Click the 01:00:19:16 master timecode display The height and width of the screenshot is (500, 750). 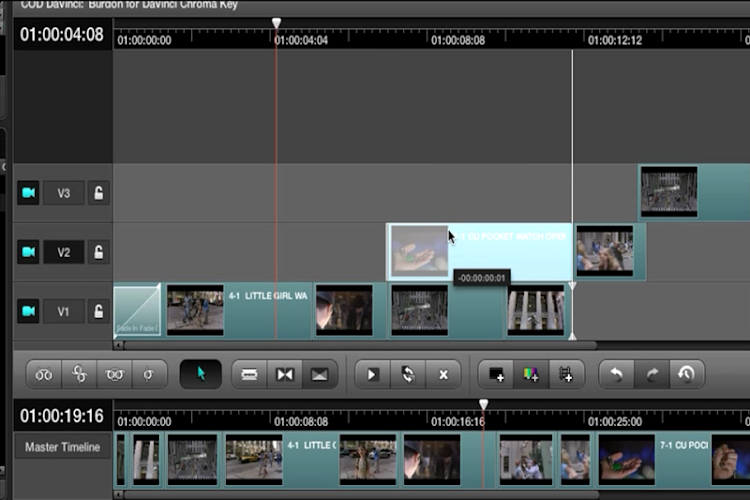[x=62, y=416]
